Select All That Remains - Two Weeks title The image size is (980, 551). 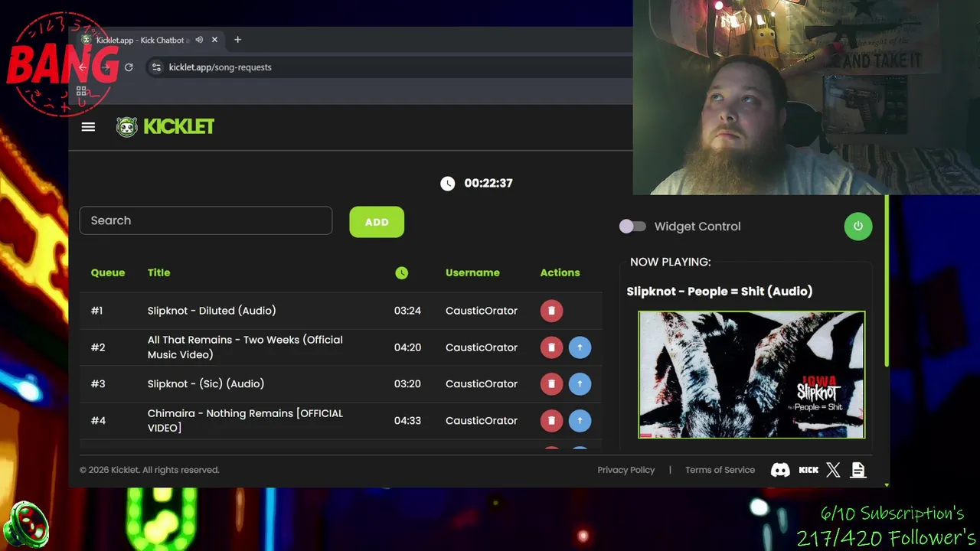click(245, 347)
